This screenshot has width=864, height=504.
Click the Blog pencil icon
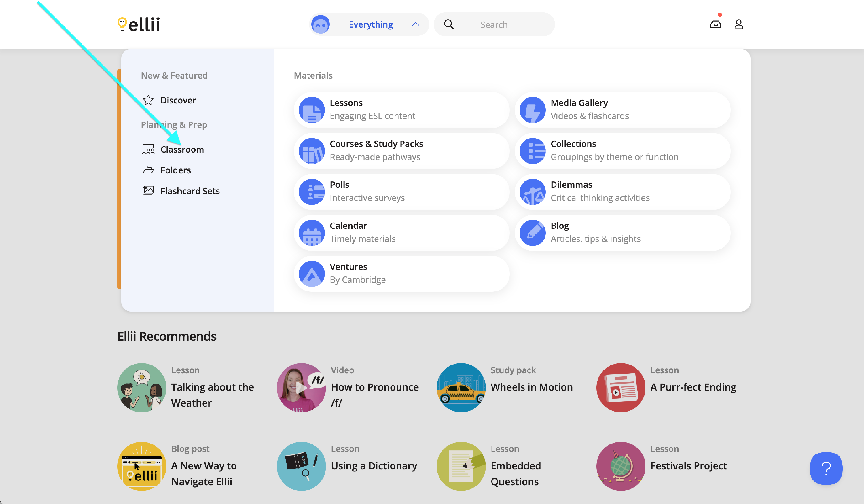tap(532, 233)
